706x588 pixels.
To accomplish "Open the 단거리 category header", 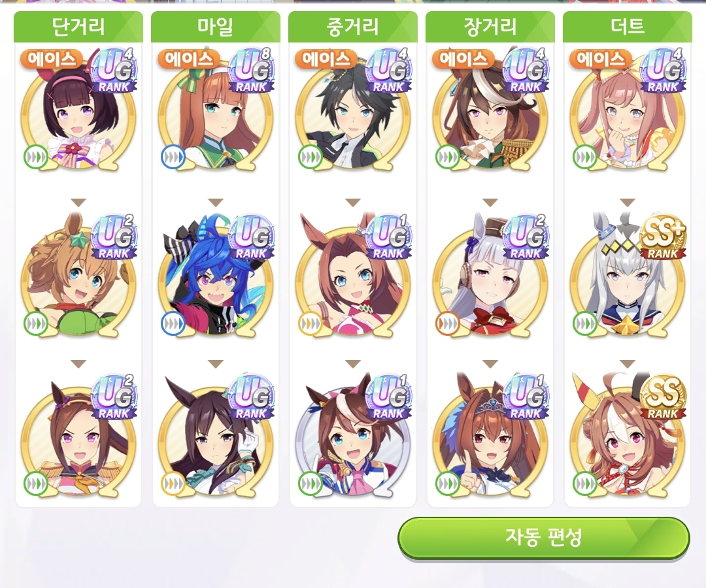I will coord(78,27).
